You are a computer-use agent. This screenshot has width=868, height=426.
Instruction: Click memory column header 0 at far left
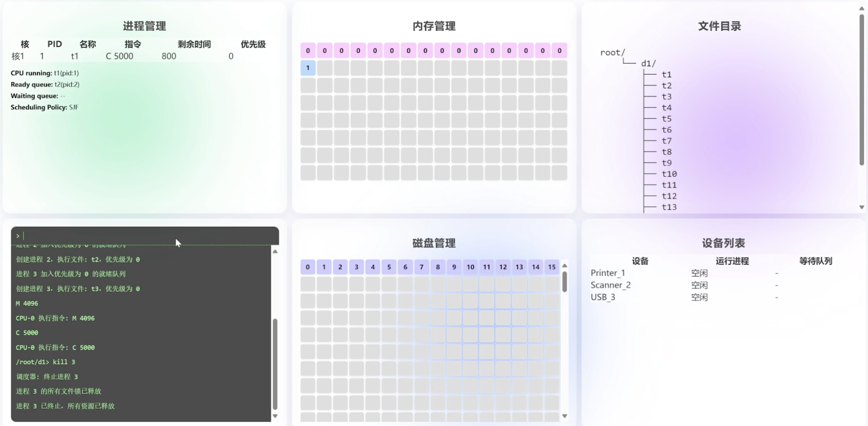click(x=308, y=50)
